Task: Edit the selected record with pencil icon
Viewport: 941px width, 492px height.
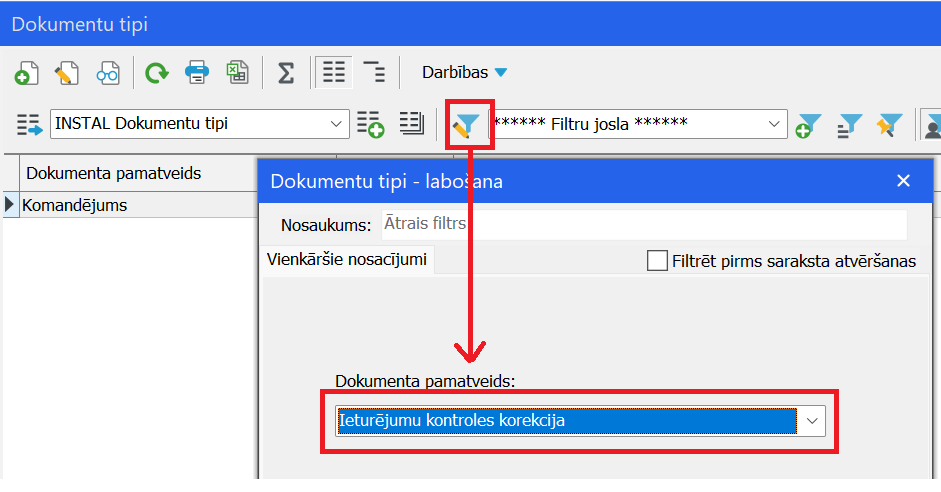Action: click(67, 73)
